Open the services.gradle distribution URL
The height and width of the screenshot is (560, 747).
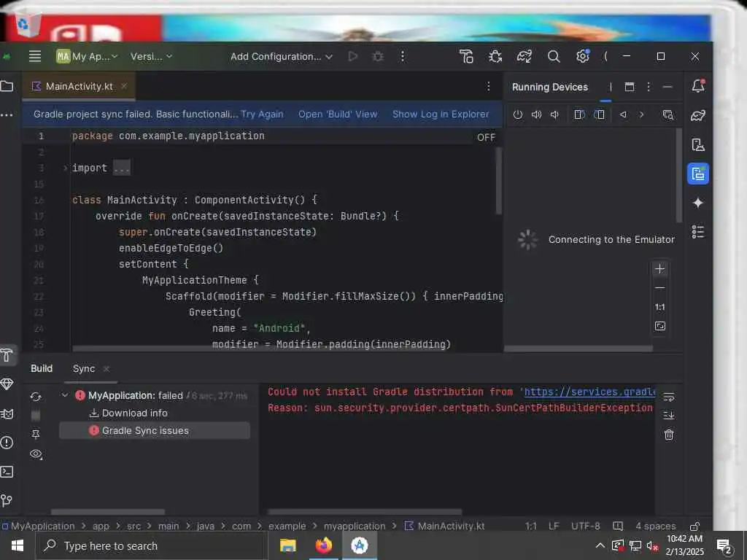pyautogui.click(x=589, y=392)
